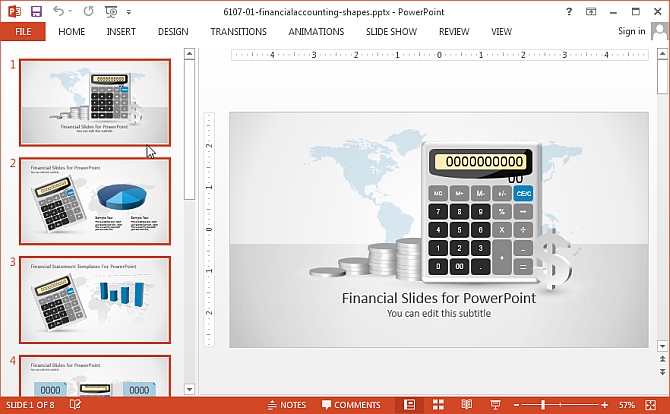The width and height of the screenshot is (670, 414).
Task: Open Customize Quick Access Toolbar dropdown
Action: click(x=129, y=12)
